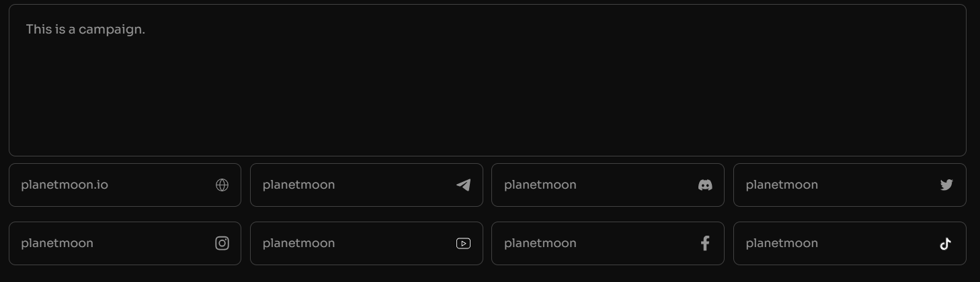Click the YouTube channel planetmoon text

[298, 244]
